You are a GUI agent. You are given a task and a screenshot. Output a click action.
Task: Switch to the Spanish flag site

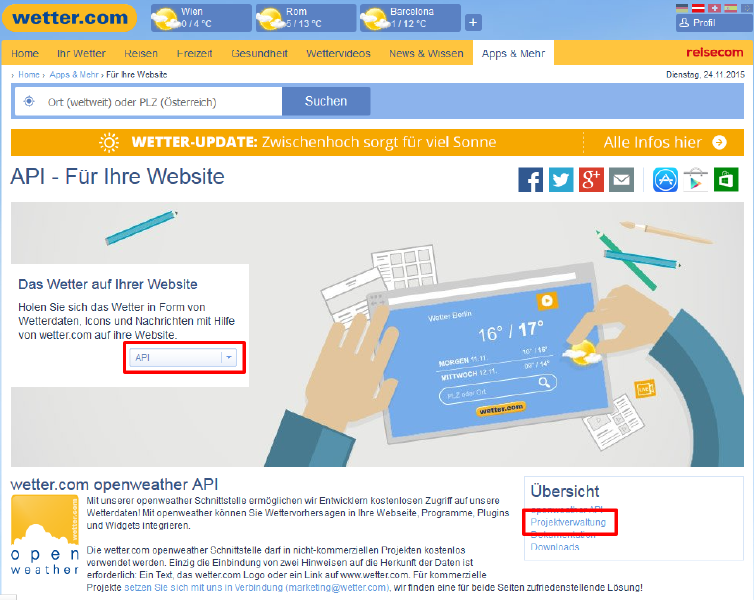coord(730,8)
